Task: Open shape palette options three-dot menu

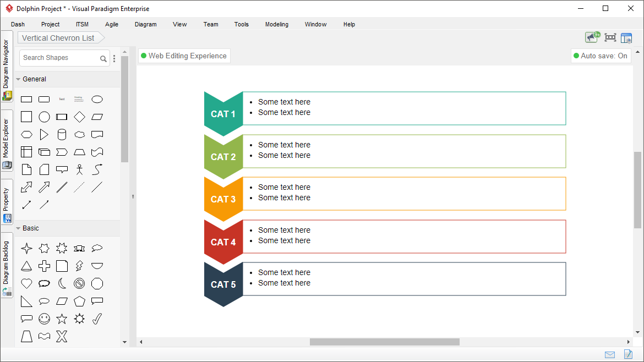Action: 114,58
